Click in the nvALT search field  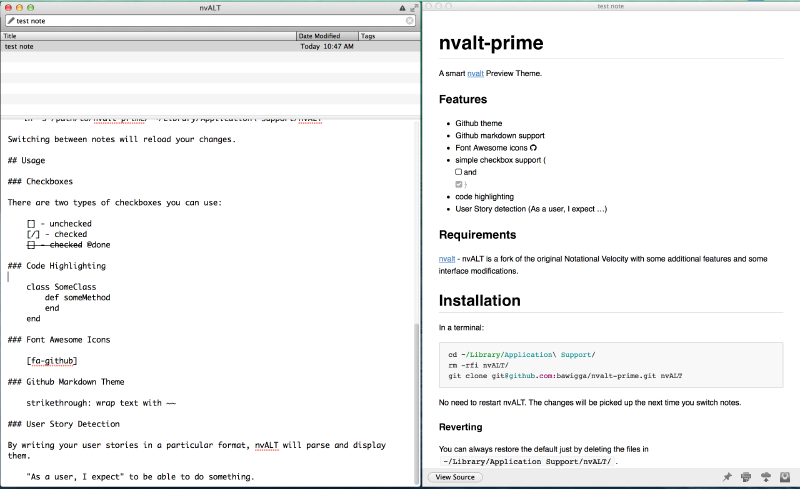(210, 20)
